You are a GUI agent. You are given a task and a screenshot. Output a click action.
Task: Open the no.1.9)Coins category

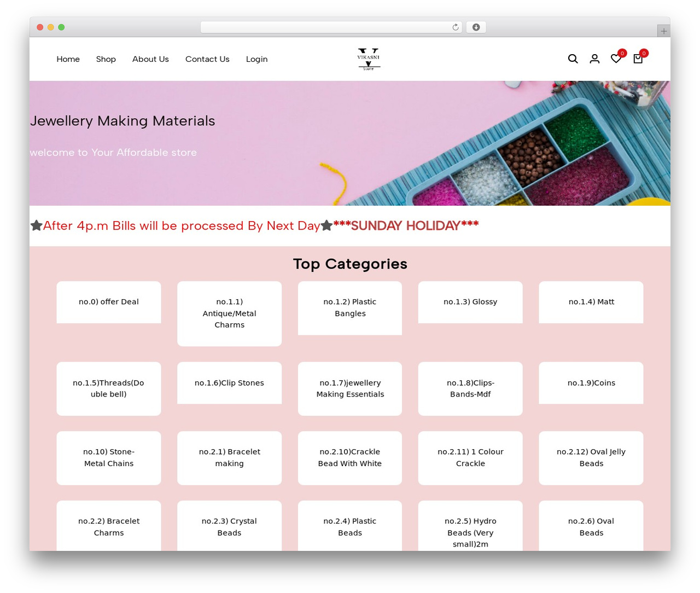point(591,383)
